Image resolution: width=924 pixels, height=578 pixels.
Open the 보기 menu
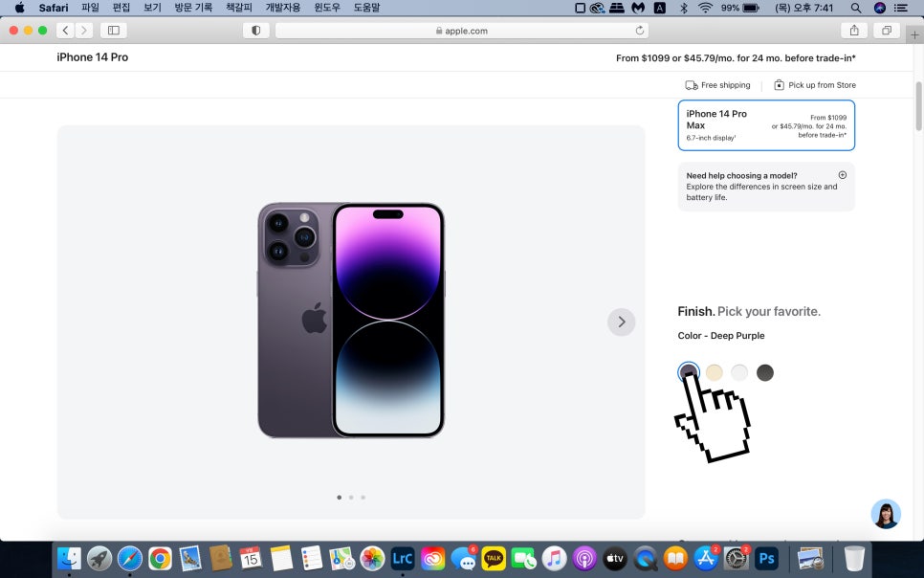click(152, 8)
